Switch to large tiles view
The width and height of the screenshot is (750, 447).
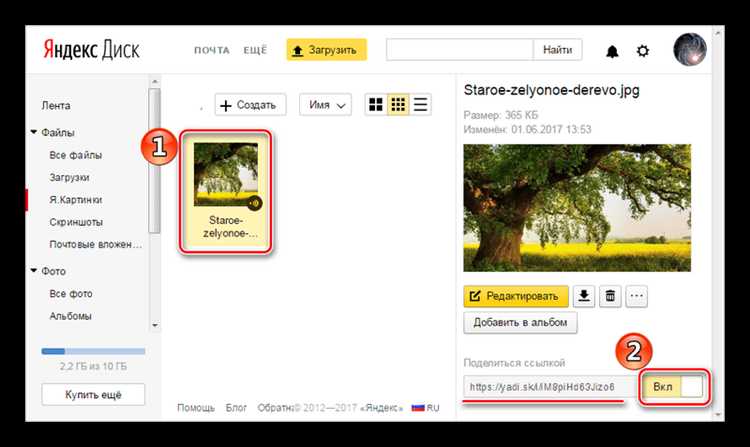pyautogui.click(x=376, y=104)
